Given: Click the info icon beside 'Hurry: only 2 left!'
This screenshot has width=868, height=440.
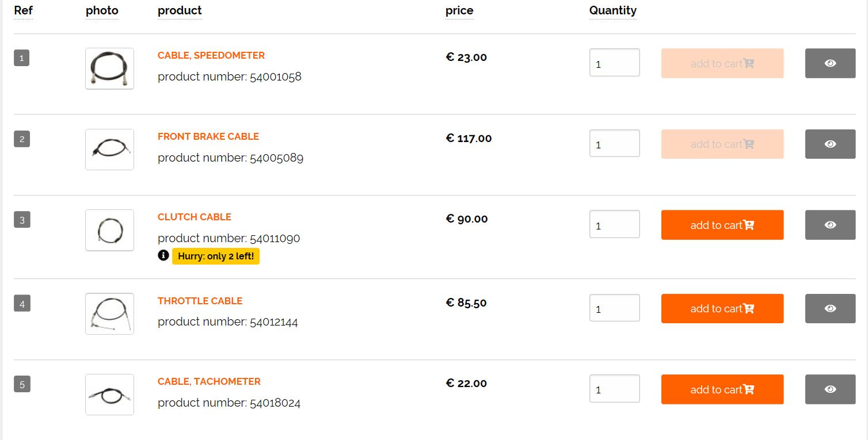Looking at the screenshot, I should click(x=163, y=255).
